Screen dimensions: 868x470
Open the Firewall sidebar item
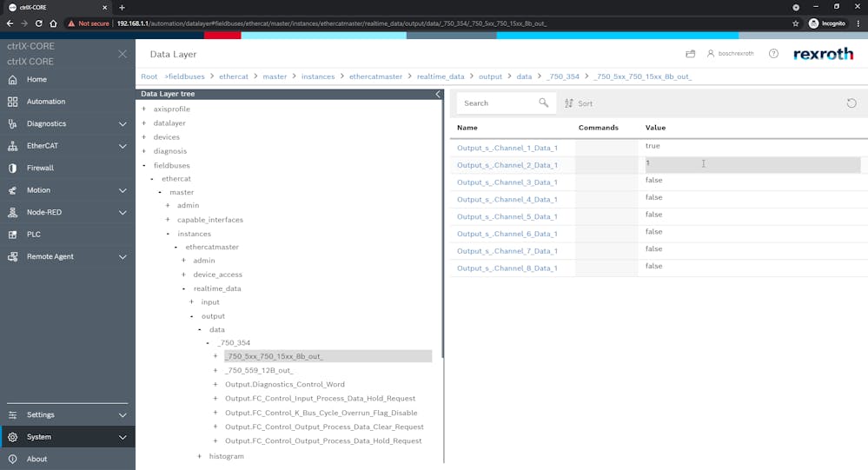coord(40,168)
